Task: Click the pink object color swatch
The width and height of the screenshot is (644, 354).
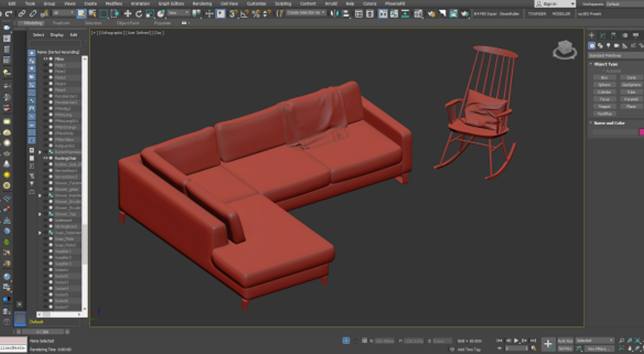Action: (641, 132)
